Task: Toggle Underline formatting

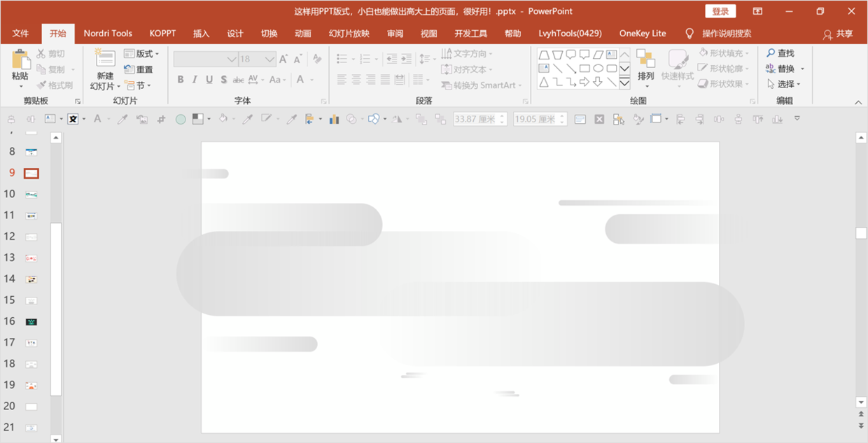Action: tap(209, 80)
